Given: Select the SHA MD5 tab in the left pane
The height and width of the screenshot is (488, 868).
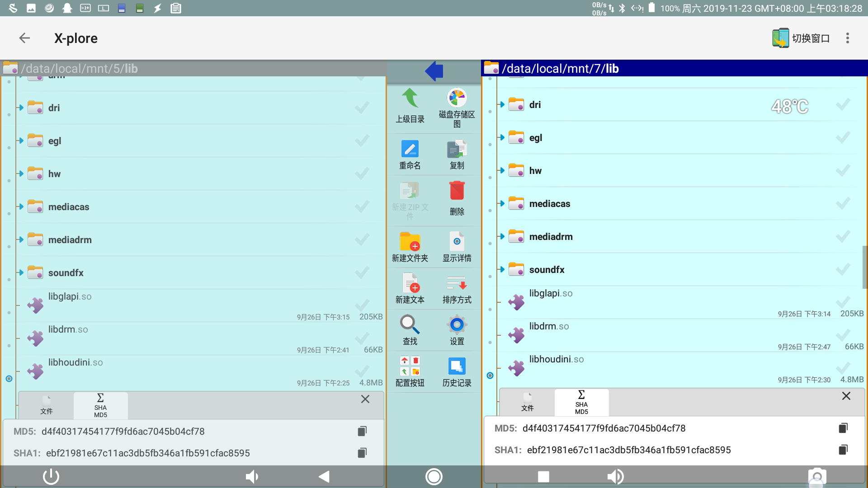Looking at the screenshot, I should click(100, 405).
